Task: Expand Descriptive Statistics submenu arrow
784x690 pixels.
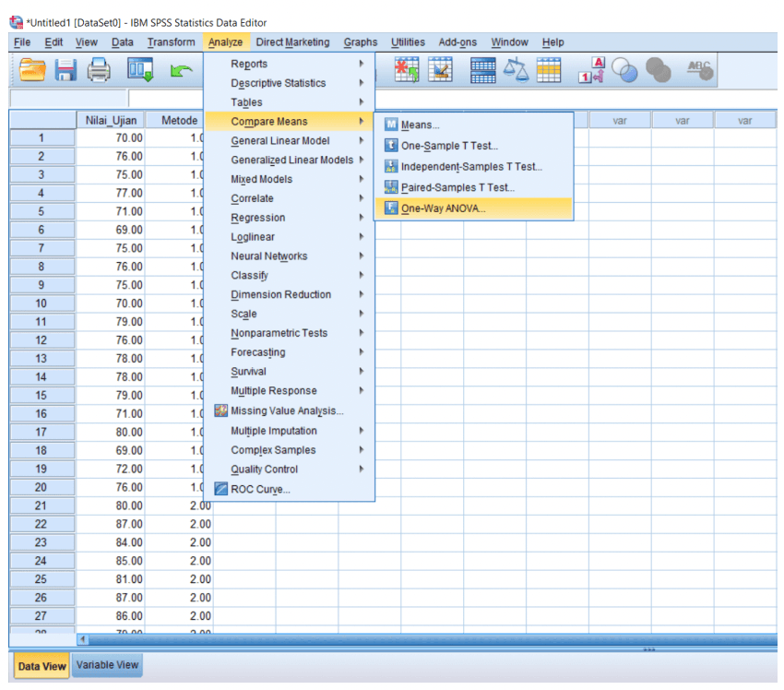Action: click(361, 82)
